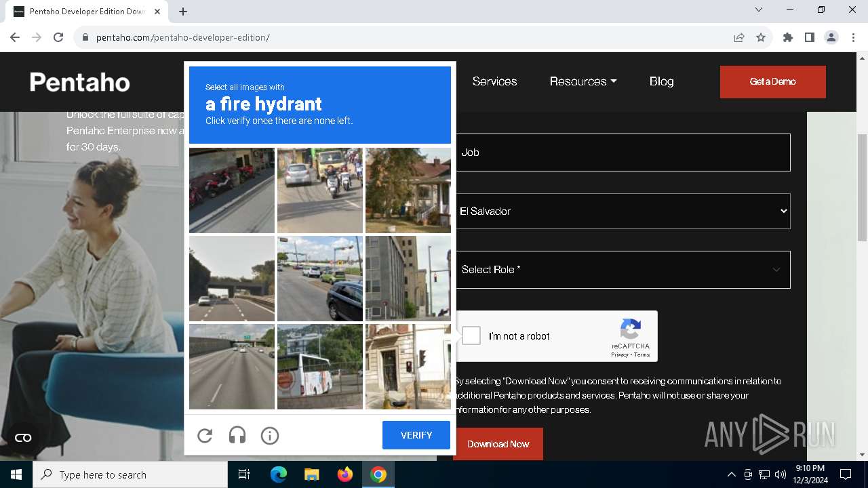The height and width of the screenshot is (488, 868).
Task: Click the taskbar search box
Action: 130,474
